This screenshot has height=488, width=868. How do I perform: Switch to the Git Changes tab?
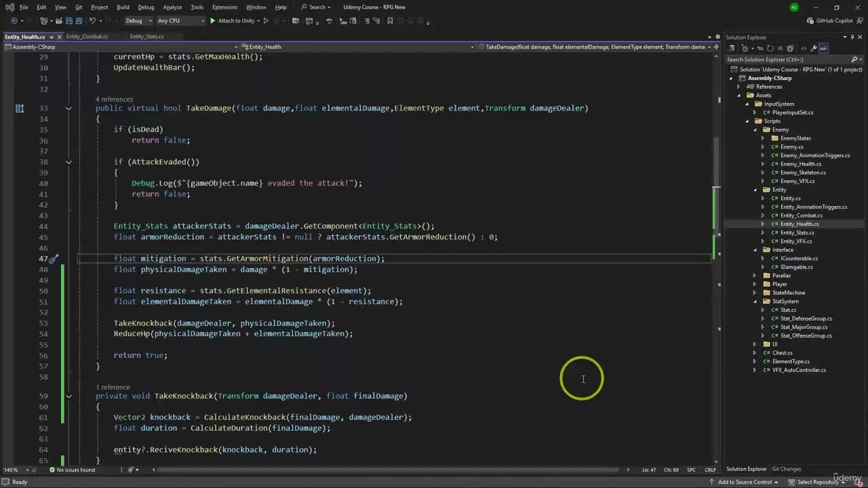point(787,469)
